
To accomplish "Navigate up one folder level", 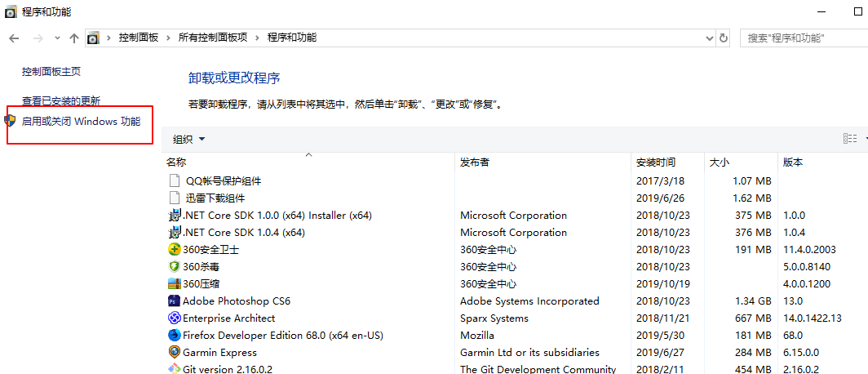I will point(74,38).
